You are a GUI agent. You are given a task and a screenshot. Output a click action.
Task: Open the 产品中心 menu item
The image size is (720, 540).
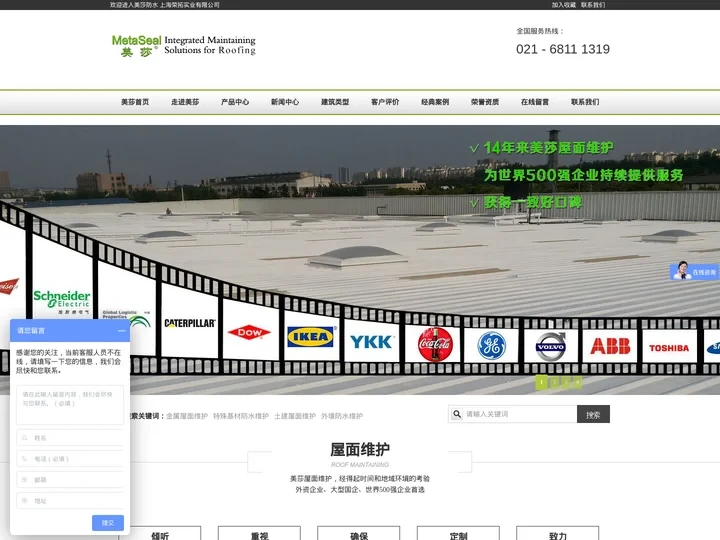235,102
